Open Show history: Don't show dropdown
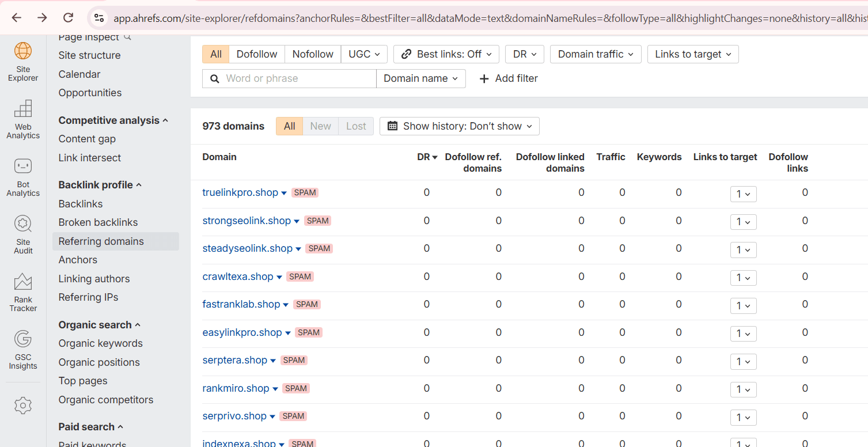868x447 pixels. [x=460, y=126]
